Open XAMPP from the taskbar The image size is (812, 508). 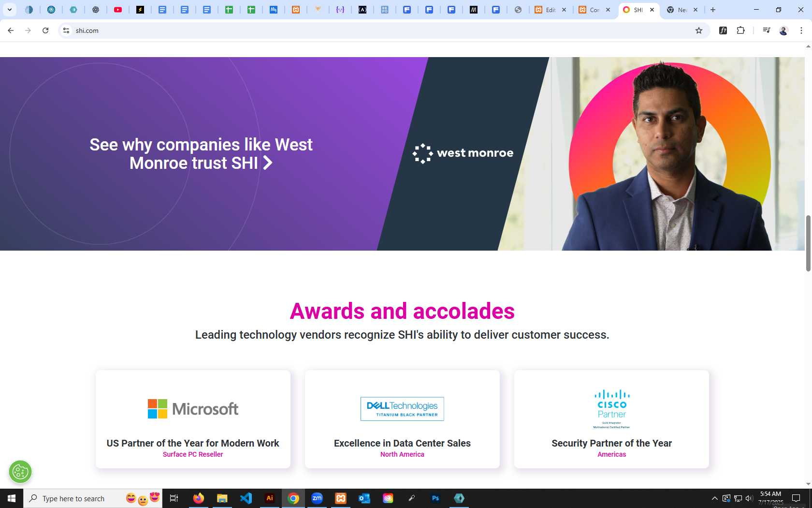[x=341, y=498]
